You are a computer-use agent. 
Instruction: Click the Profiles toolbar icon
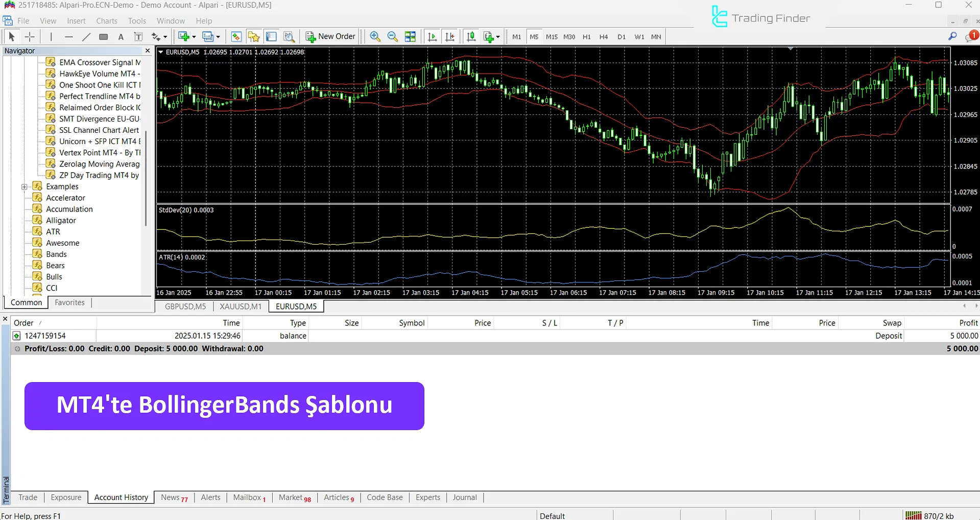(207, 37)
